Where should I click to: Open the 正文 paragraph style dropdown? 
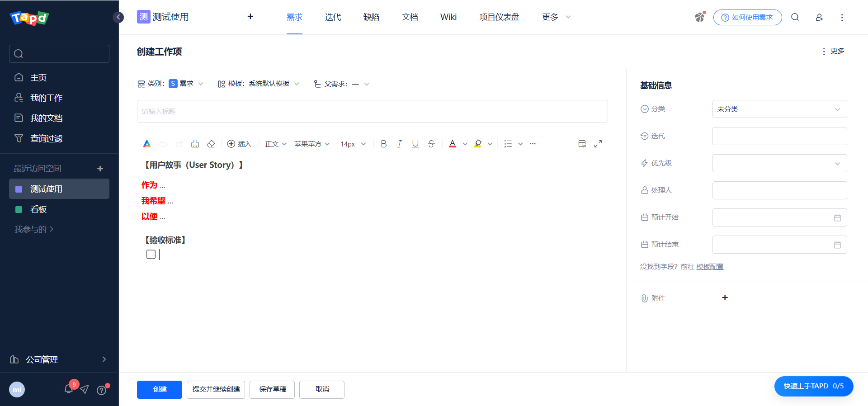[x=276, y=144]
